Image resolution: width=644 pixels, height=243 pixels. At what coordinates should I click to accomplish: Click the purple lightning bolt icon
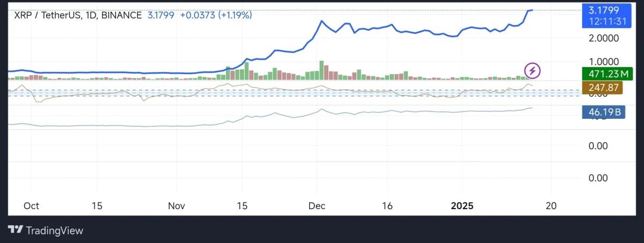[532, 70]
